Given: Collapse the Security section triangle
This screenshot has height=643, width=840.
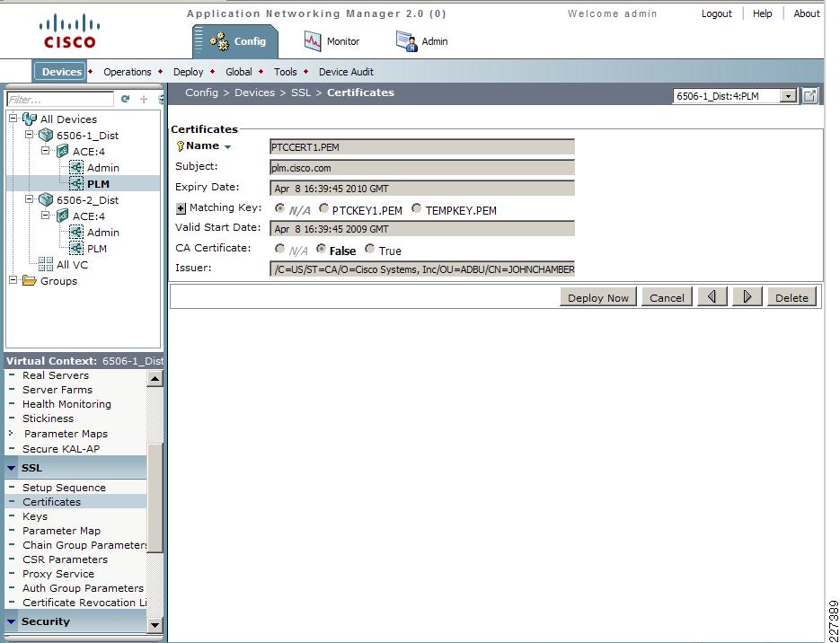Looking at the screenshot, I should 12,622.
